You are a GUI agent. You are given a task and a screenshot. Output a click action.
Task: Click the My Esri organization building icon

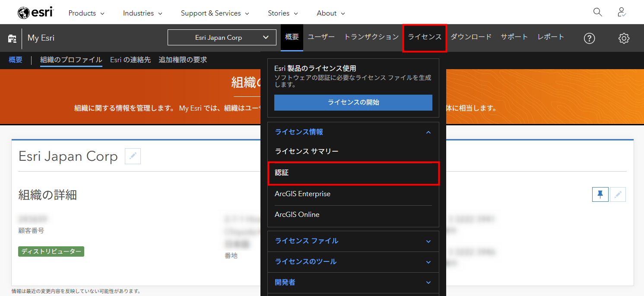point(12,38)
